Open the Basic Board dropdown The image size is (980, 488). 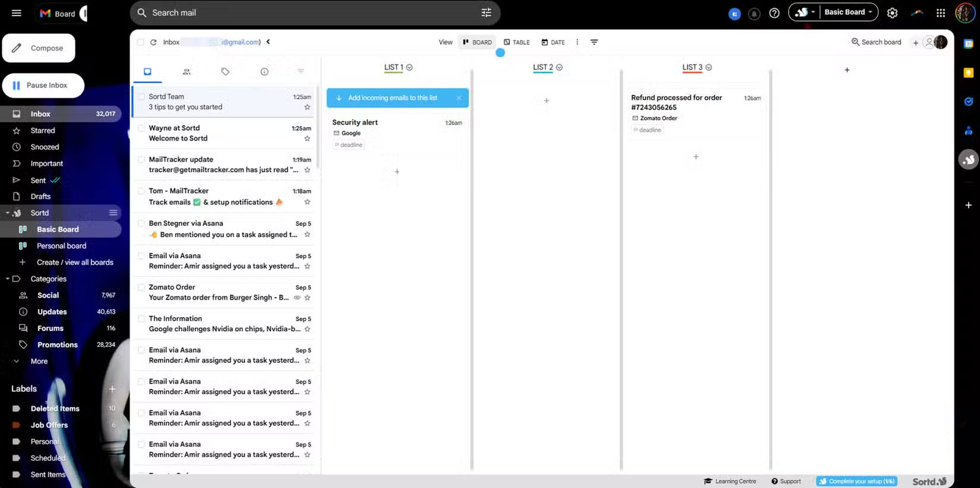tap(848, 12)
